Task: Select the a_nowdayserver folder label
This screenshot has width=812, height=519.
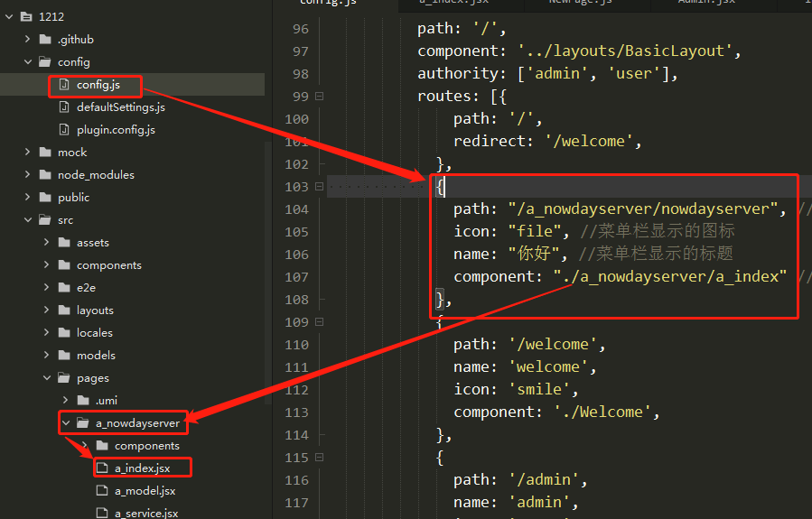Action: [138, 423]
